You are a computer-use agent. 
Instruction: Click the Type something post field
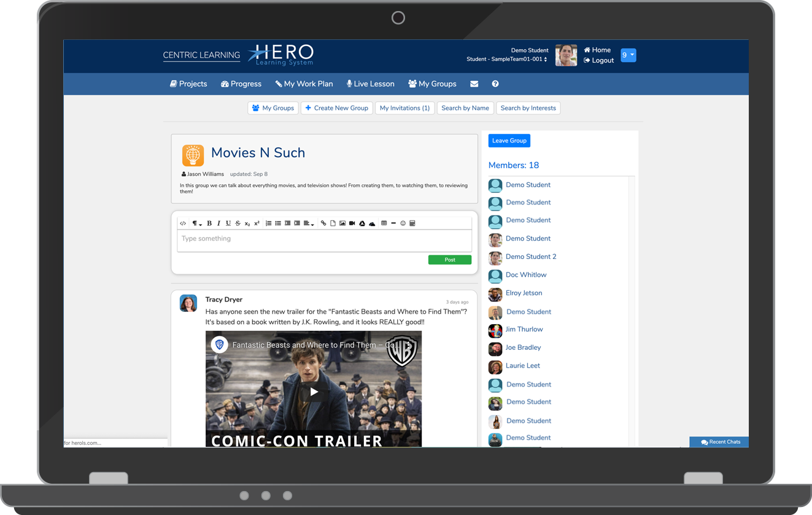[x=324, y=240]
